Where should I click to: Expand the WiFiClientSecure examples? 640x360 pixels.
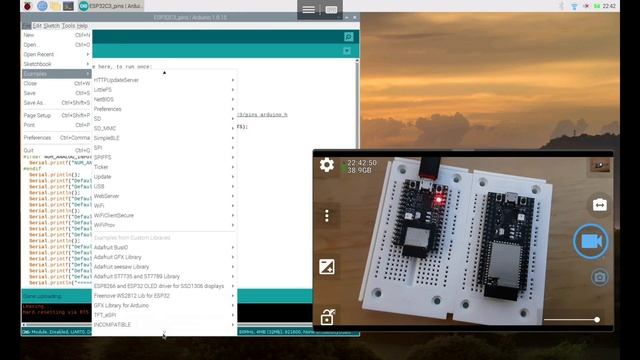pyautogui.click(x=164, y=215)
